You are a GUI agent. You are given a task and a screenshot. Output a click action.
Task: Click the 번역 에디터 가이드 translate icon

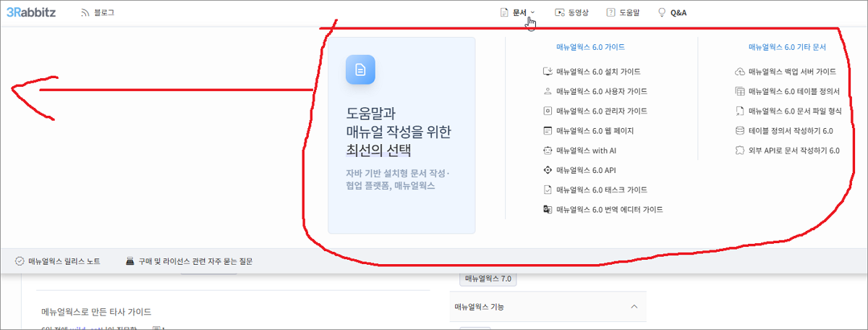(548, 210)
